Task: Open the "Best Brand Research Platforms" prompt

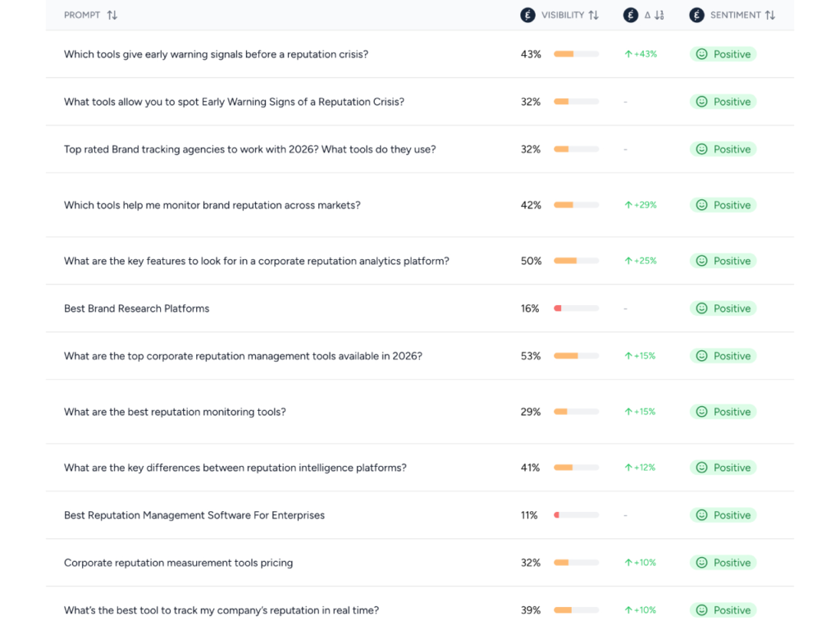Action: [x=136, y=308]
